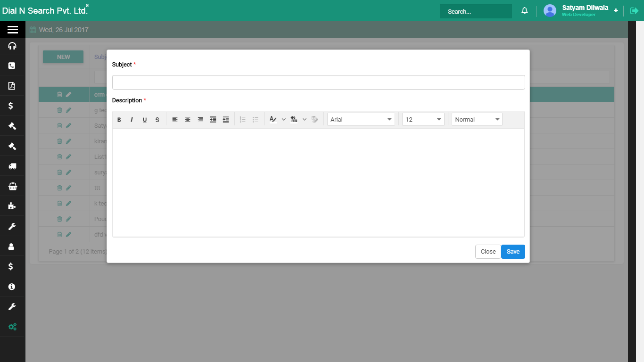Click the Subject text input field
Screen dimensions: 644x362
click(318, 82)
